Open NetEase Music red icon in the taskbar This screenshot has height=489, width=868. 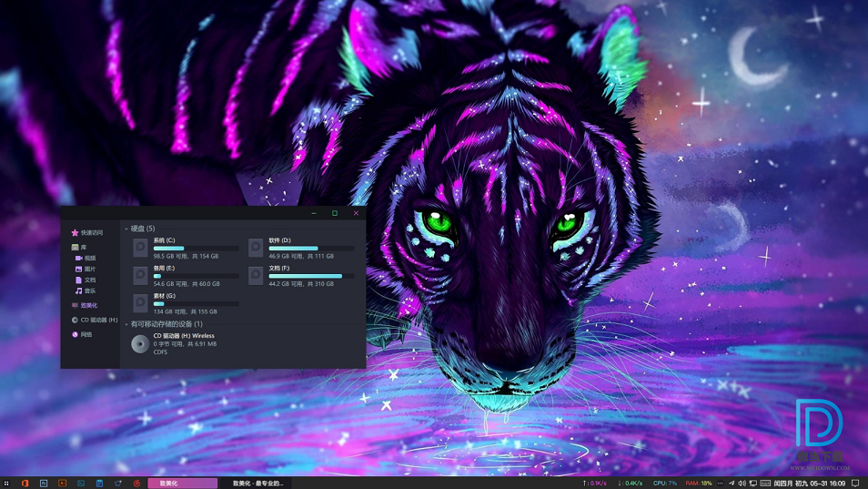tap(136, 483)
